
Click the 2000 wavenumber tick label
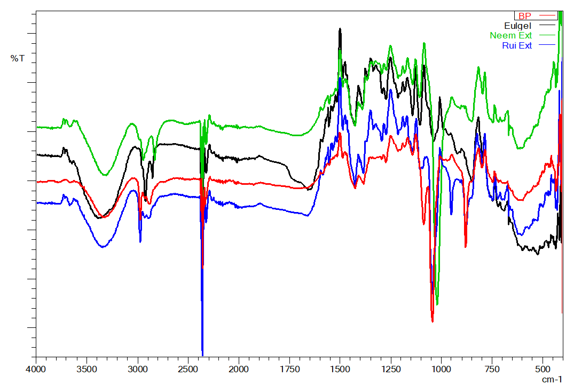point(239,369)
